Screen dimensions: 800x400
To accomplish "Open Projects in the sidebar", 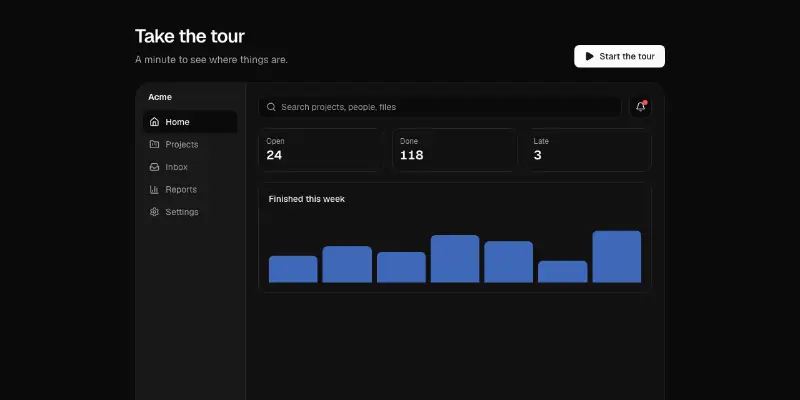I will 190,144.
